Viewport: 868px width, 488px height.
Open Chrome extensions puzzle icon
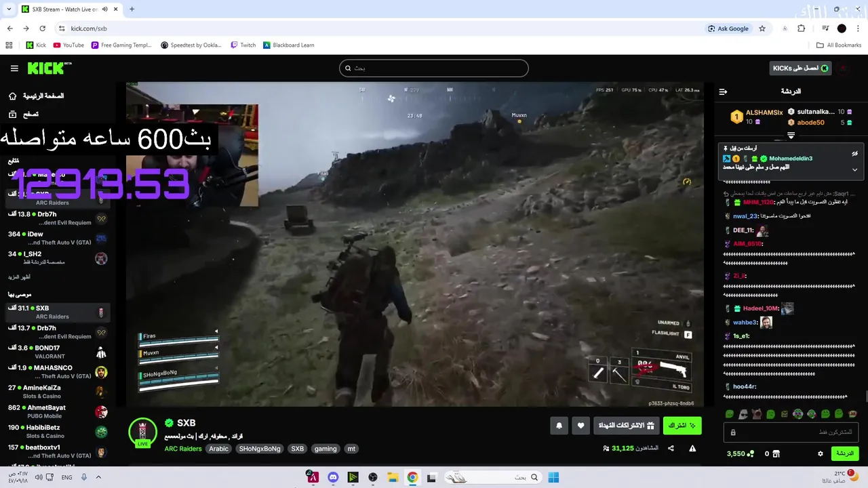click(x=801, y=28)
